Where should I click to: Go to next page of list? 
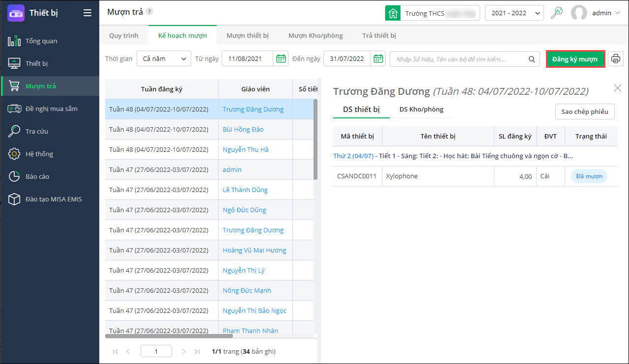click(x=184, y=351)
